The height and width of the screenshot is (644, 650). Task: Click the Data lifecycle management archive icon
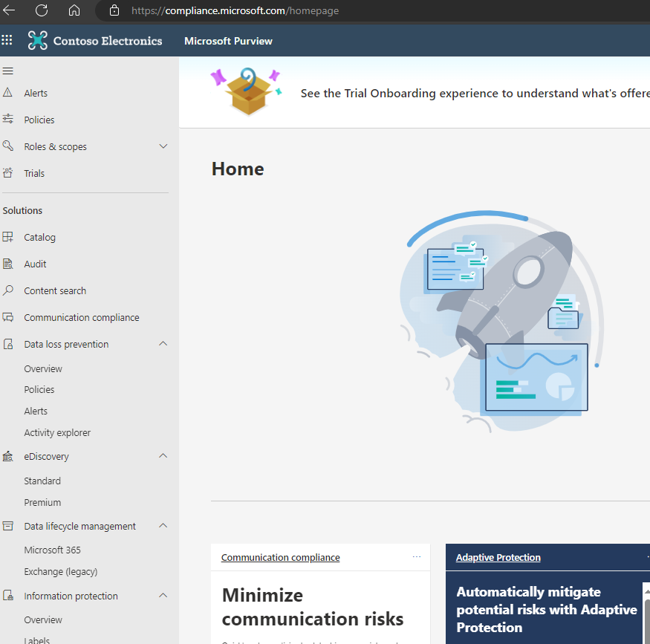point(7,526)
